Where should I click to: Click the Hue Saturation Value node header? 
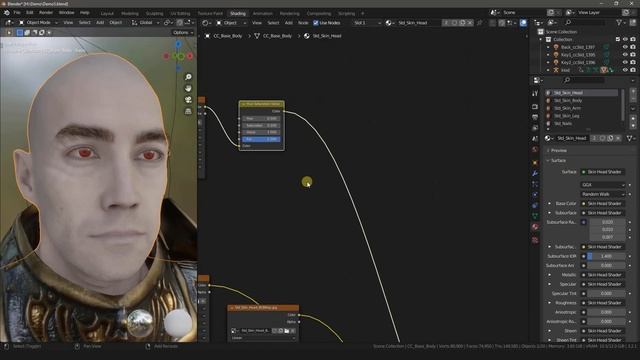coord(262,104)
